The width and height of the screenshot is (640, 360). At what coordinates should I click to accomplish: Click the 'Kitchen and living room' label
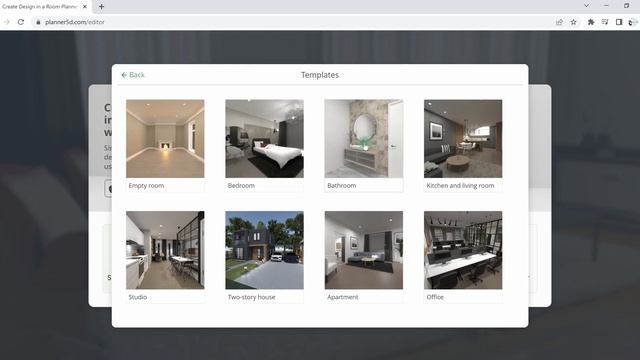click(x=460, y=186)
